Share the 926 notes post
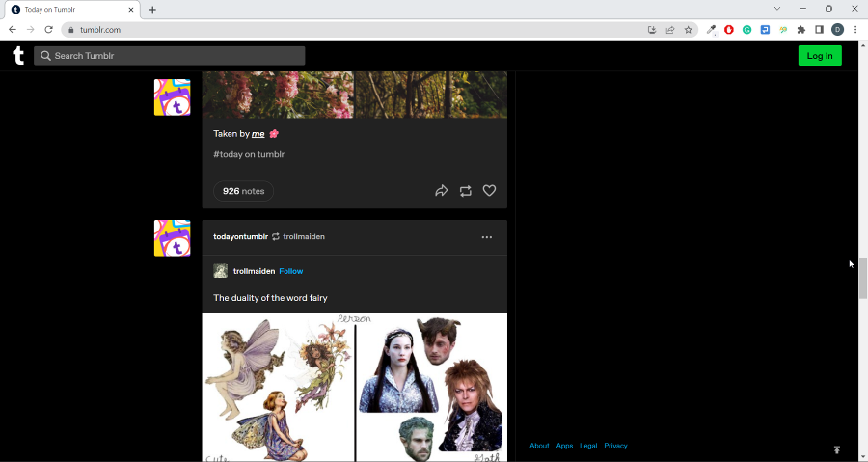Screen dimensions: 868x462 pos(441,191)
